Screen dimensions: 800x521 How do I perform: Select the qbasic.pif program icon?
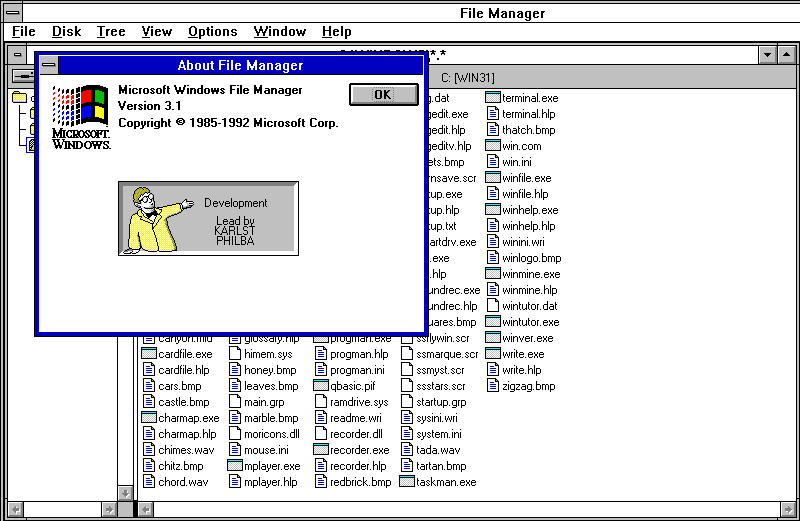coord(321,385)
